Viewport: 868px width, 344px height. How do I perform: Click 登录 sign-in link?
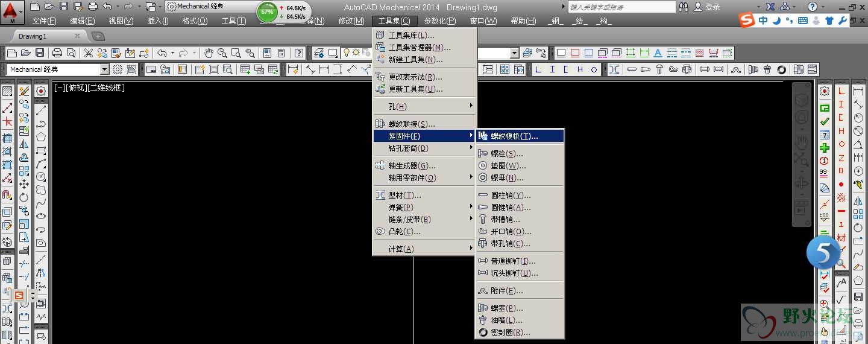click(712, 7)
